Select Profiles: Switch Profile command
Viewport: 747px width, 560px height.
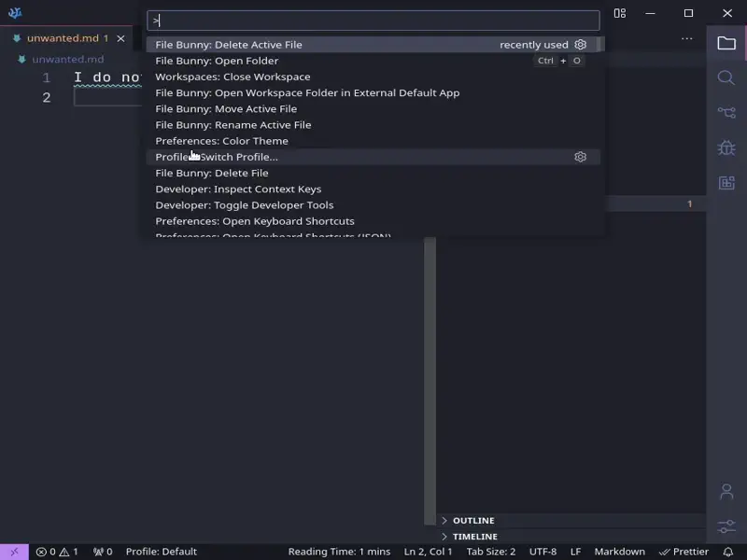373,157
